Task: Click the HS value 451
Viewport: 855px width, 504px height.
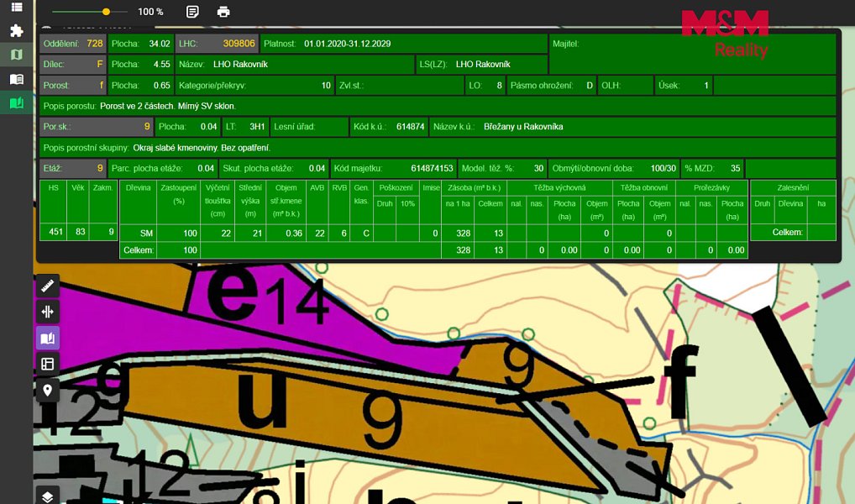Action: (x=55, y=232)
